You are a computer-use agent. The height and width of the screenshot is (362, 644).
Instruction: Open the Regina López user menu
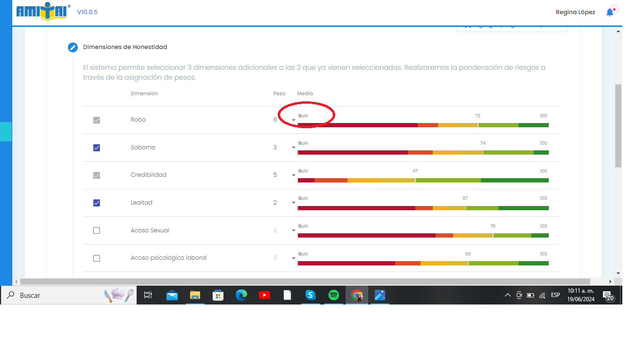(x=575, y=12)
